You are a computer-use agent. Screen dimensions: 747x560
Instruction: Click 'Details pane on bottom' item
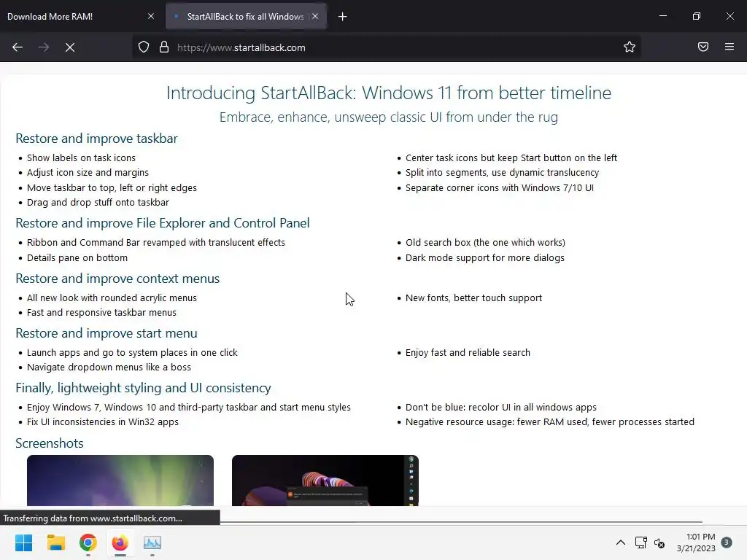coord(77,257)
